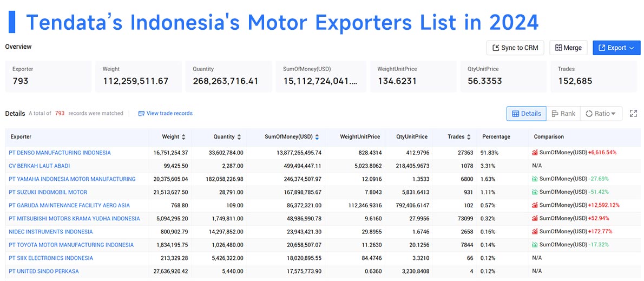Screen dimensions: 644x281
Task: Click the red trend chart icon for PT DENSO
Action: [535, 153]
